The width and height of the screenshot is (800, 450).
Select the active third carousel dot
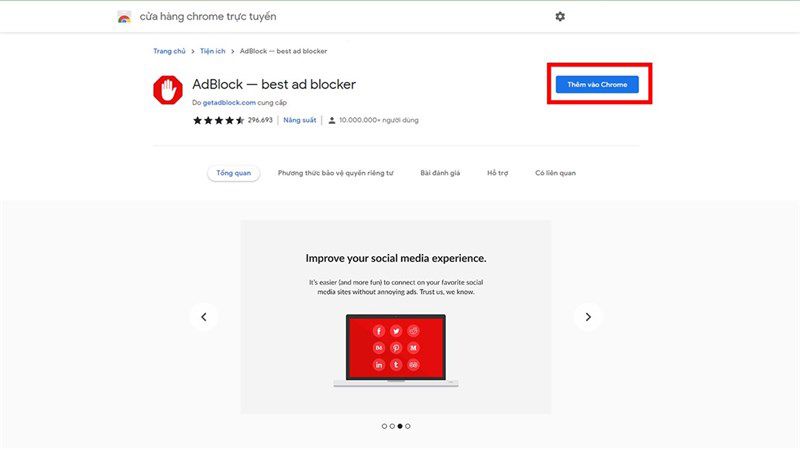[x=400, y=426]
